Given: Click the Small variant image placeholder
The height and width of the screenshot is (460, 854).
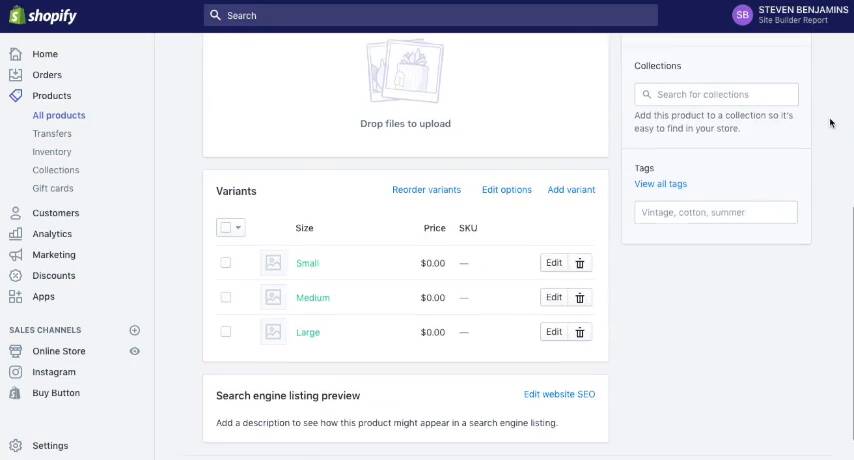Looking at the screenshot, I should [x=273, y=263].
